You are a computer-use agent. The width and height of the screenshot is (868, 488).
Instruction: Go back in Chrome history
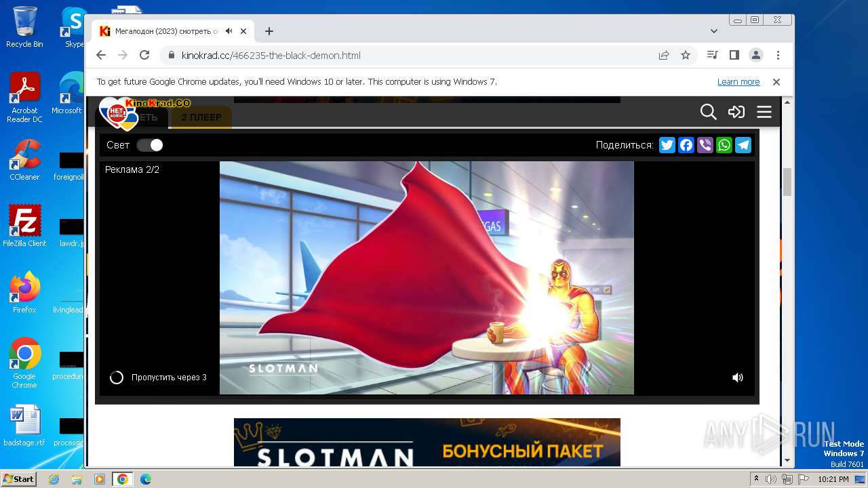(101, 56)
